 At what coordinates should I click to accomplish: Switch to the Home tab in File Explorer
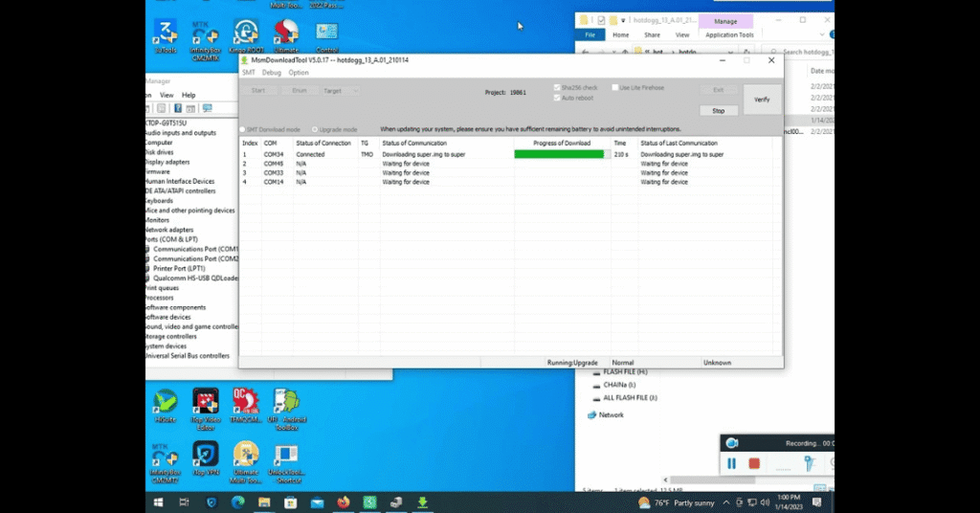[620, 35]
